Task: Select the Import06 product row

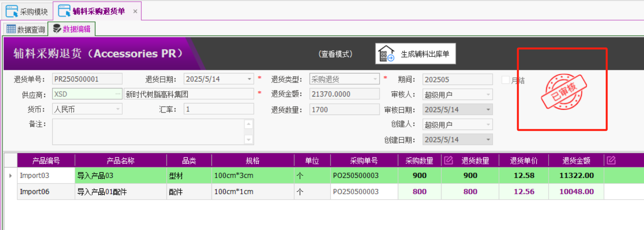Action: click(35, 192)
